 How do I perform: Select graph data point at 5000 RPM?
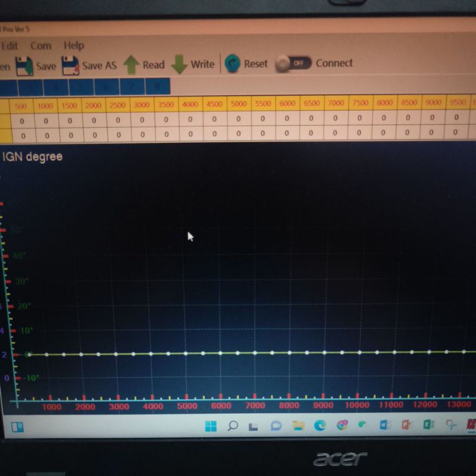coord(186,353)
